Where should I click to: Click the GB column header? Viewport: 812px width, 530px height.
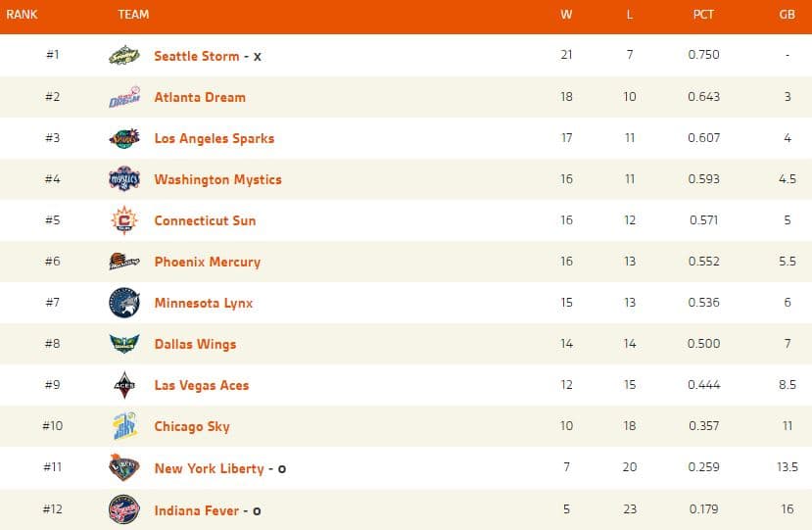coord(787,15)
